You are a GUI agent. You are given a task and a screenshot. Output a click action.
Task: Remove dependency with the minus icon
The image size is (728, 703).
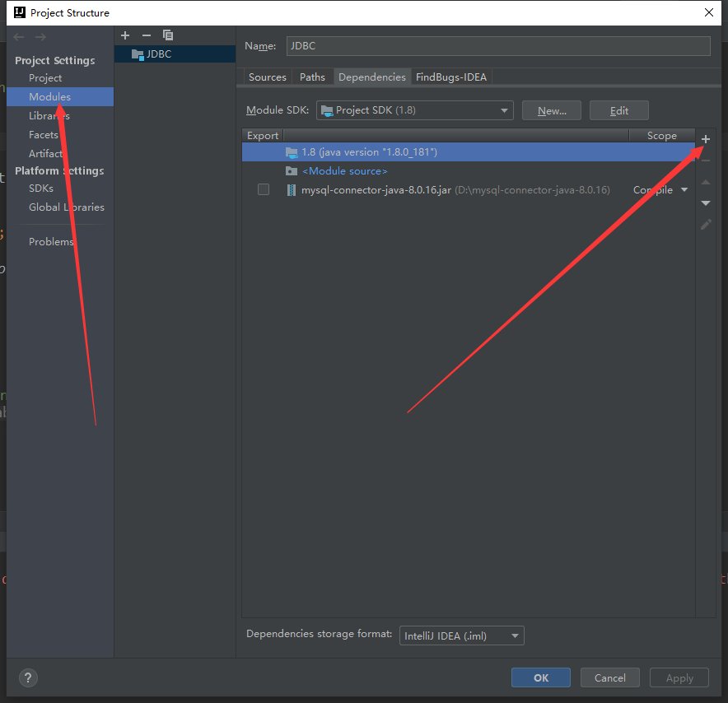[705, 161]
